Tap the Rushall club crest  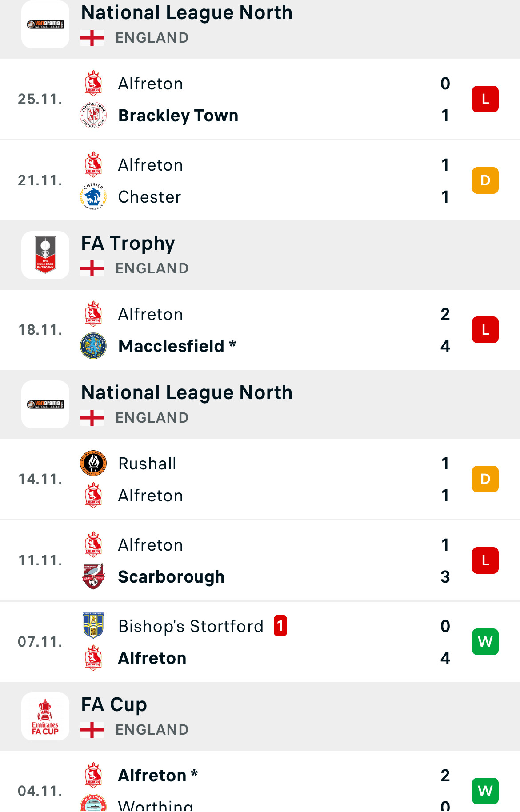[x=93, y=463]
